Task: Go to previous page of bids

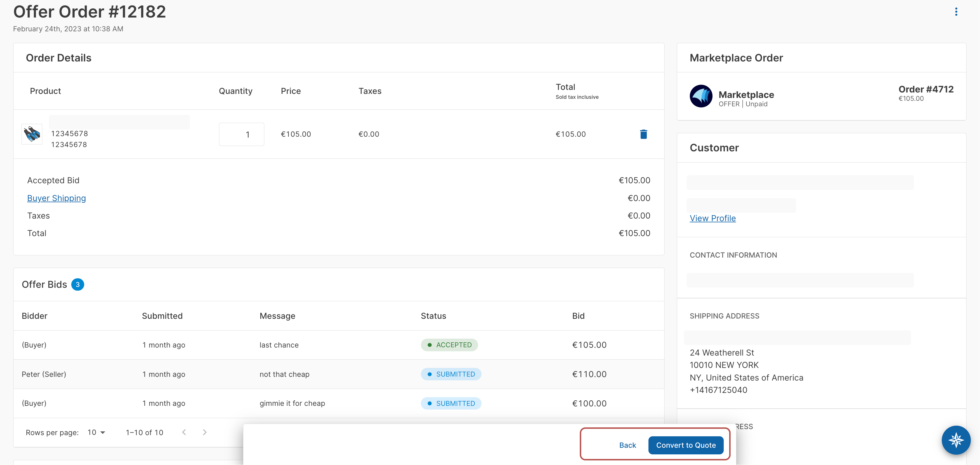Action: pyautogui.click(x=184, y=432)
